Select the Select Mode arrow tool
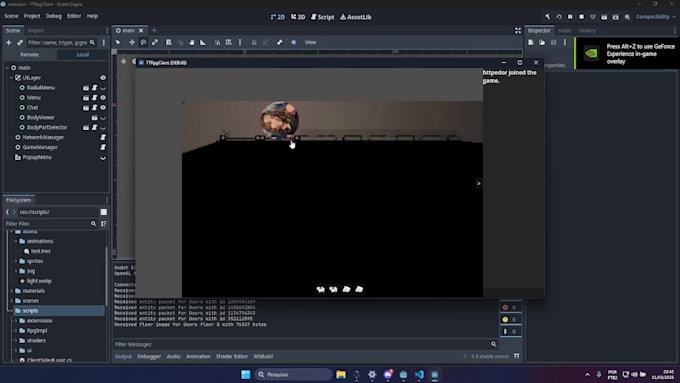 [118, 42]
